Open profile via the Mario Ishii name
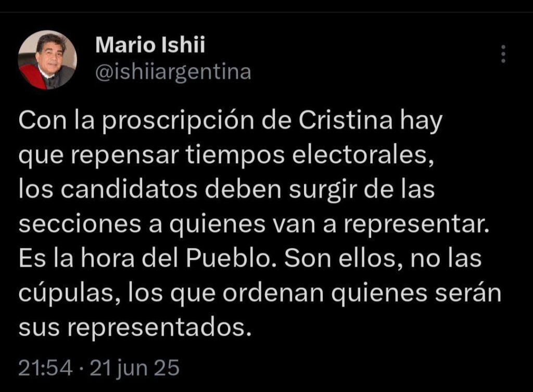Viewport: 533px width, 392px height. [x=150, y=45]
